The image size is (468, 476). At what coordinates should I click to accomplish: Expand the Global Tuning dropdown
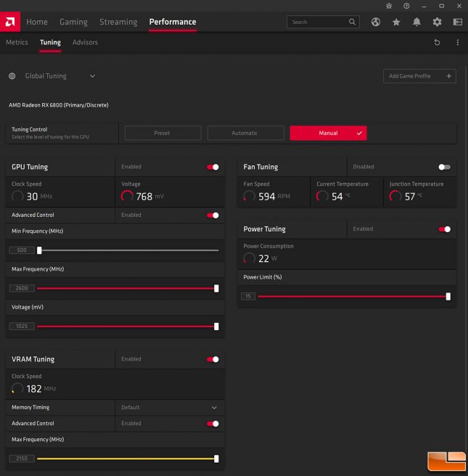click(x=92, y=76)
